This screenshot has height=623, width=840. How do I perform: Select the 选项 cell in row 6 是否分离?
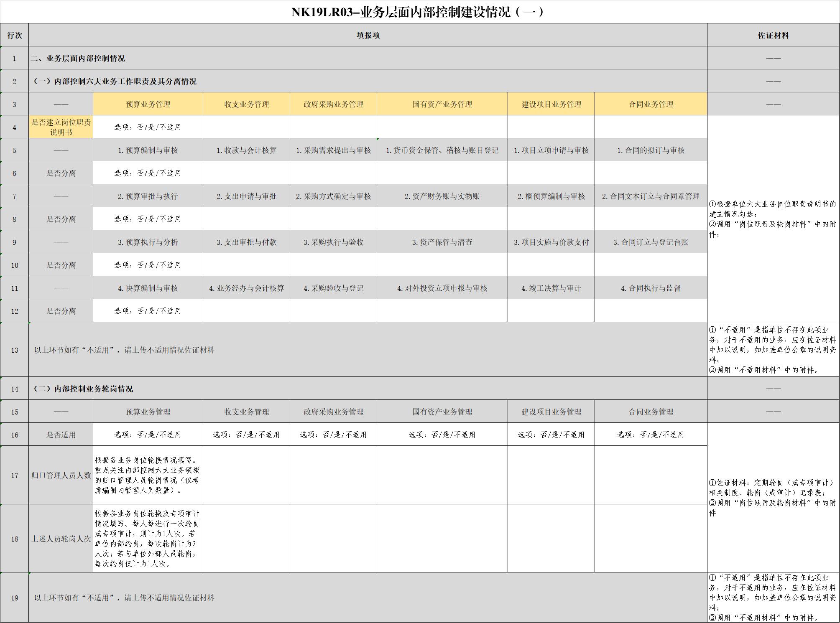coord(147,172)
